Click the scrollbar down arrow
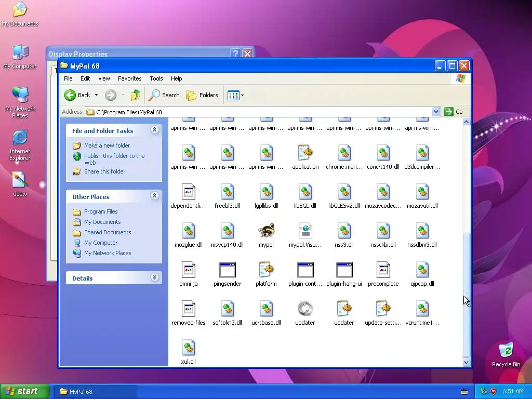Viewport: 532px width, 399px height. tap(466, 362)
